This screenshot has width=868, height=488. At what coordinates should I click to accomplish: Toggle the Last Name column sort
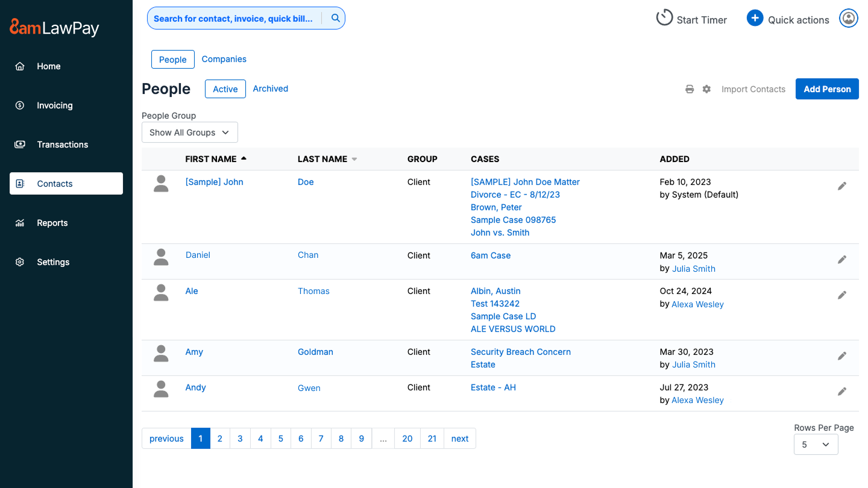(x=354, y=158)
